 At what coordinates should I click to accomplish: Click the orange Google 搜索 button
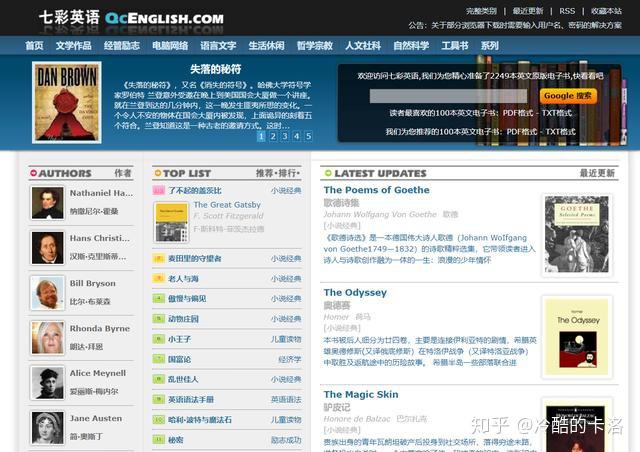568,96
